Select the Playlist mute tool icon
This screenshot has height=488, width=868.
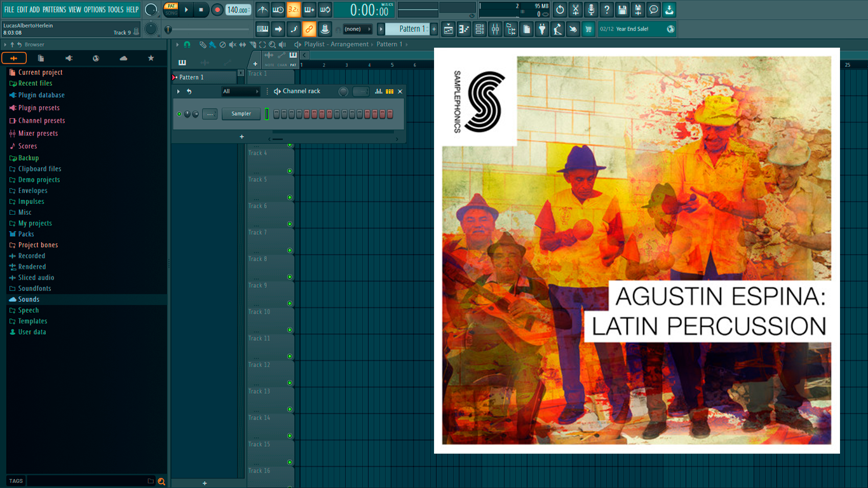[232, 44]
